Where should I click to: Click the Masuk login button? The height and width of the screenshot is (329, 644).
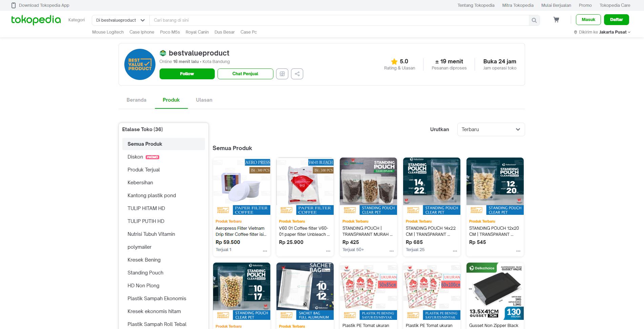588,20
